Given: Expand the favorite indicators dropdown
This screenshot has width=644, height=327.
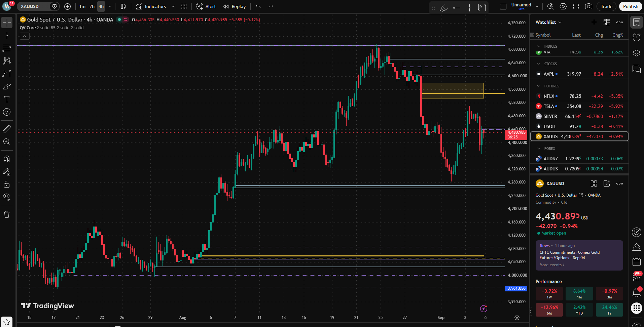Looking at the screenshot, I should (x=173, y=6).
